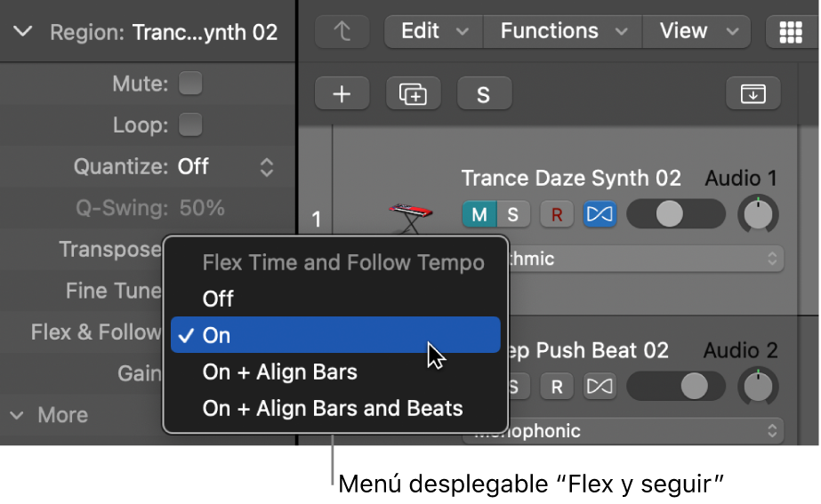Solo the Trance Daze Synth 02 track

[x=513, y=214]
